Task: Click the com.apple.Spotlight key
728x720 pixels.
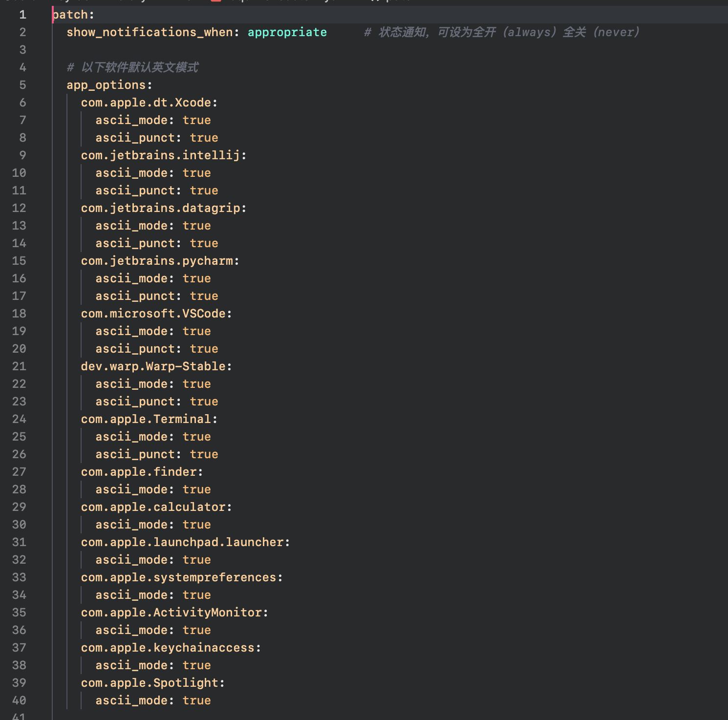Action: (153, 683)
